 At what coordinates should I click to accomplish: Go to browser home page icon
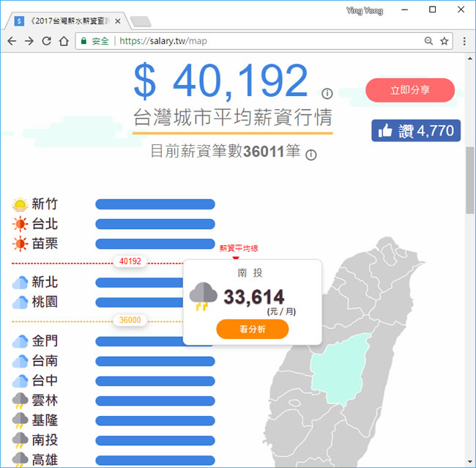64,41
